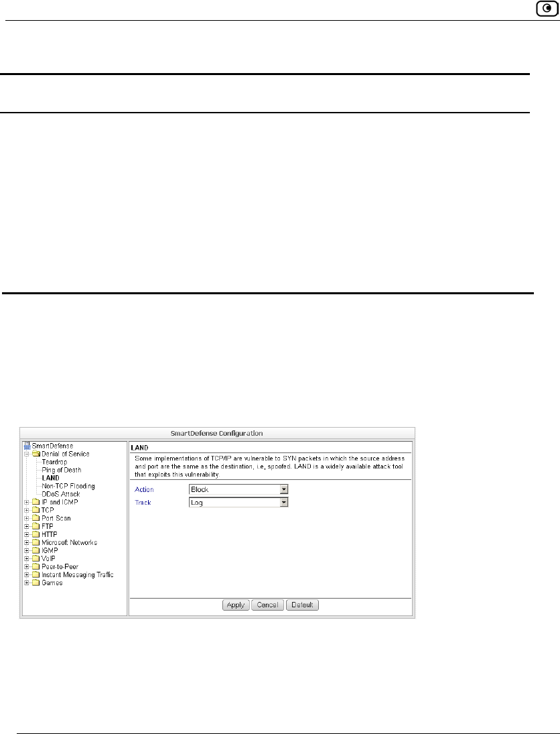Click the Cancel button
This screenshot has width=560, height=734.
[267, 605]
